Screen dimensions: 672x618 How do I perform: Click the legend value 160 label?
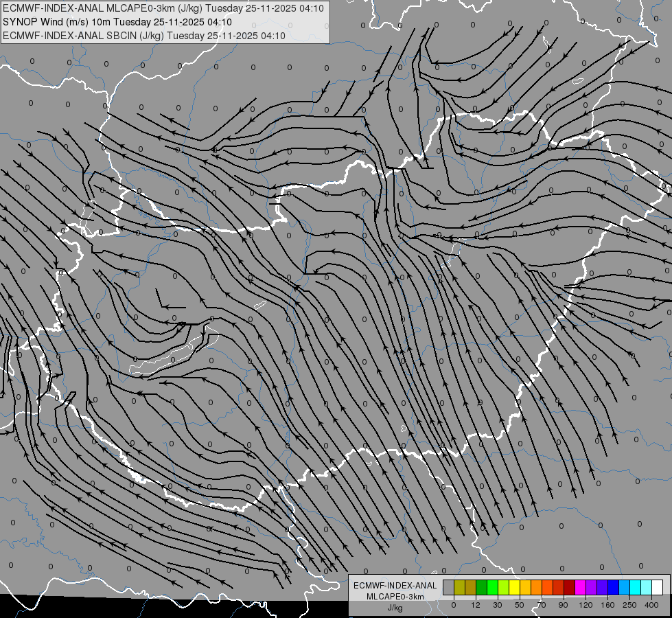pos(607,605)
